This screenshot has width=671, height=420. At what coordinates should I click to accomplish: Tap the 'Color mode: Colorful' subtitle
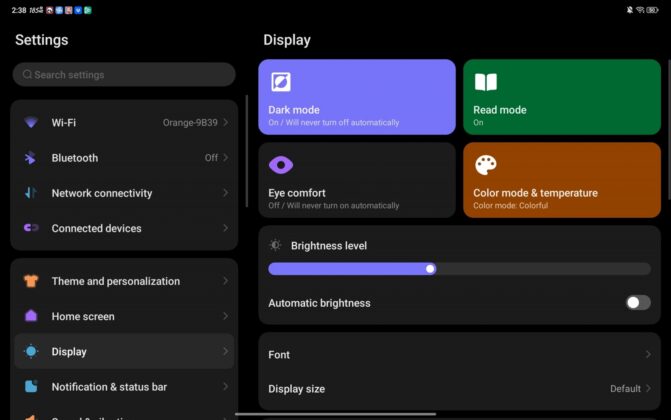(x=511, y=206)
